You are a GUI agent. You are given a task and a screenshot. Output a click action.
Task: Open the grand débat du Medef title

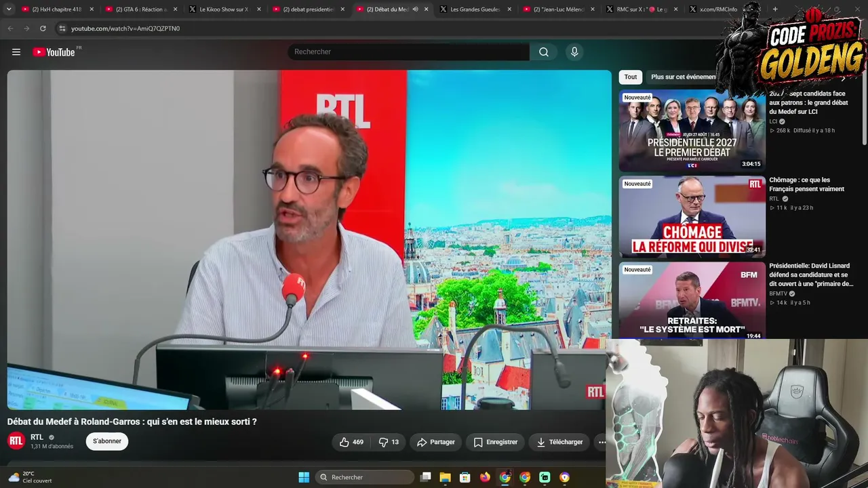pos(809,102)
